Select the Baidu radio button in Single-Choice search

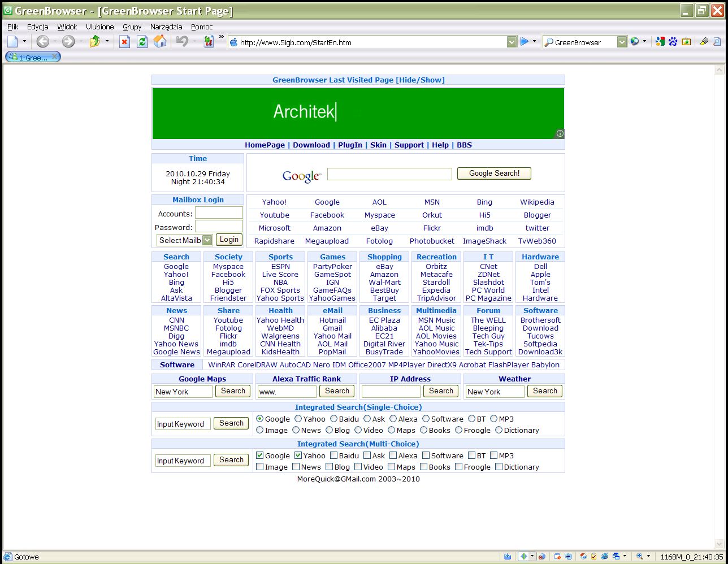[x=333, y=419]
